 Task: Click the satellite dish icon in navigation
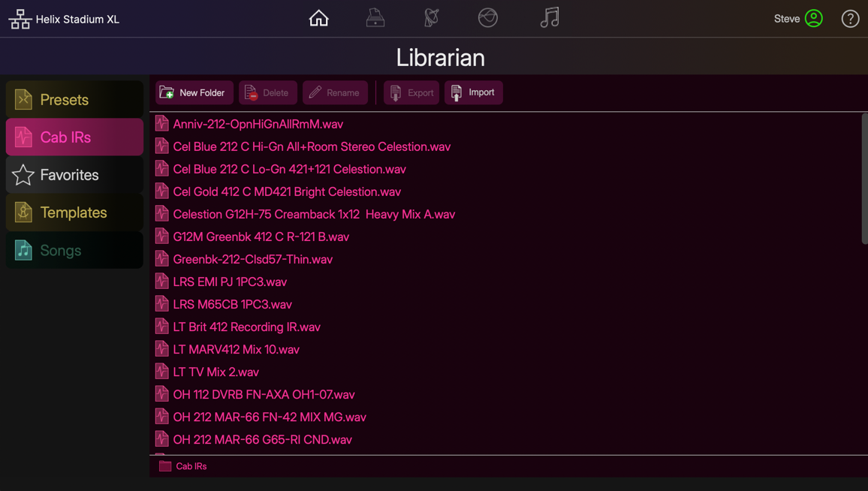pyautogui.click(x=430, y=17)
